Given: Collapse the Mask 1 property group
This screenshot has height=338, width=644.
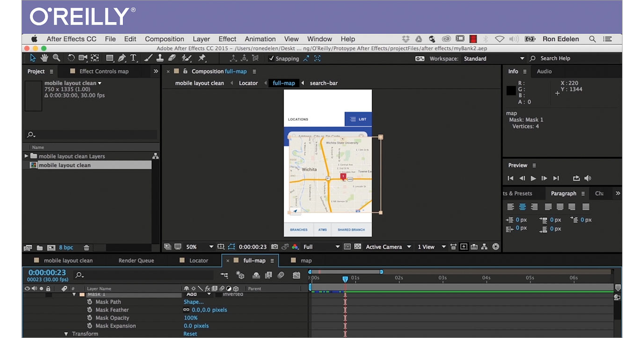Looking at the screenshot, I should point(75,294).
